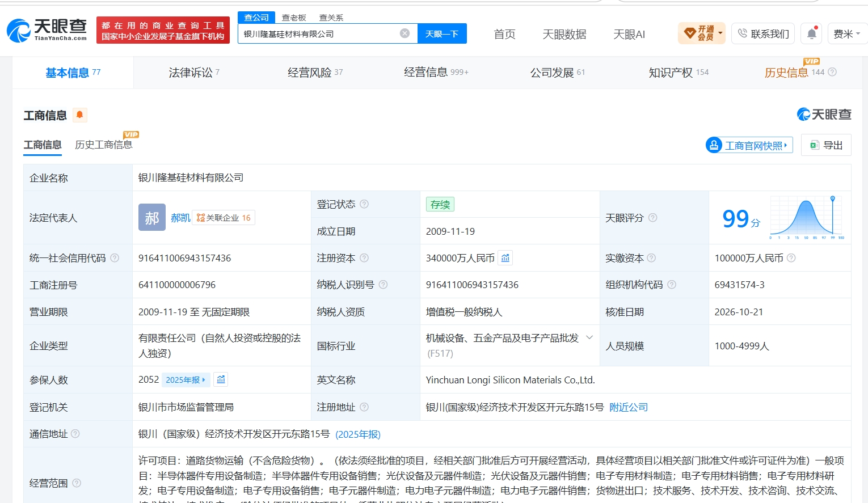The height and width of the screenshot is (503, 868).
Task: Switch to the 法律诉讼 tab
Action: click(194, 73)
